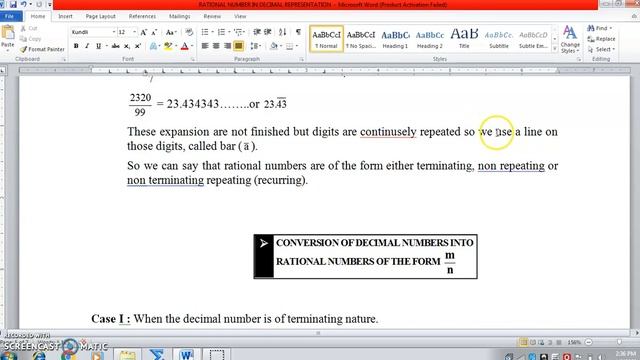Switch to the Insert tab
Screen dimensions: 640x360
[x=65, y=16]
